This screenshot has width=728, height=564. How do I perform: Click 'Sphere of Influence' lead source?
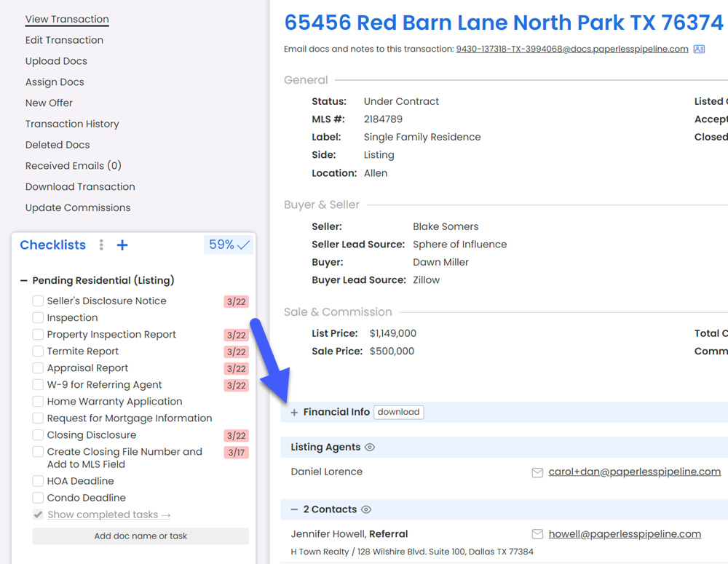point(459,245)
